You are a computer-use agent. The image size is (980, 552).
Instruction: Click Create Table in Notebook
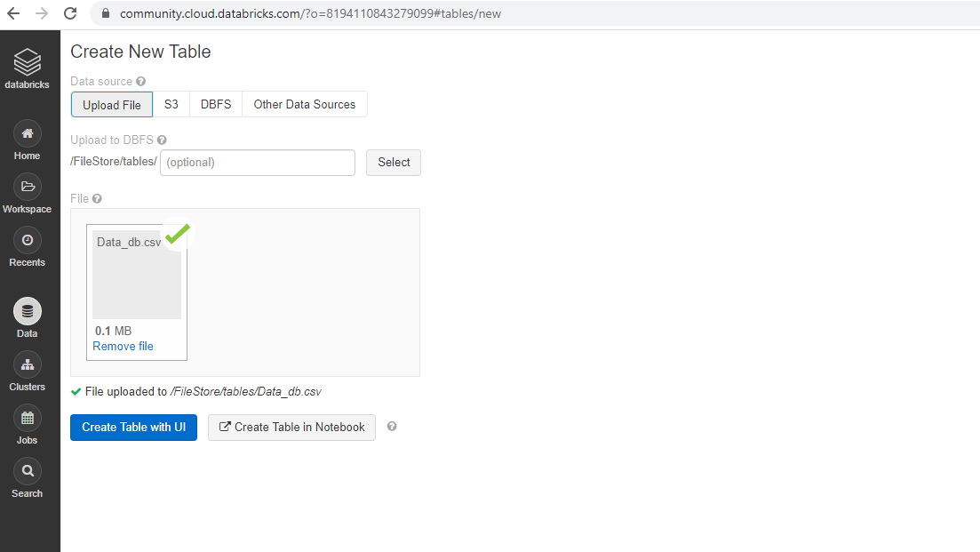[292, 428]
